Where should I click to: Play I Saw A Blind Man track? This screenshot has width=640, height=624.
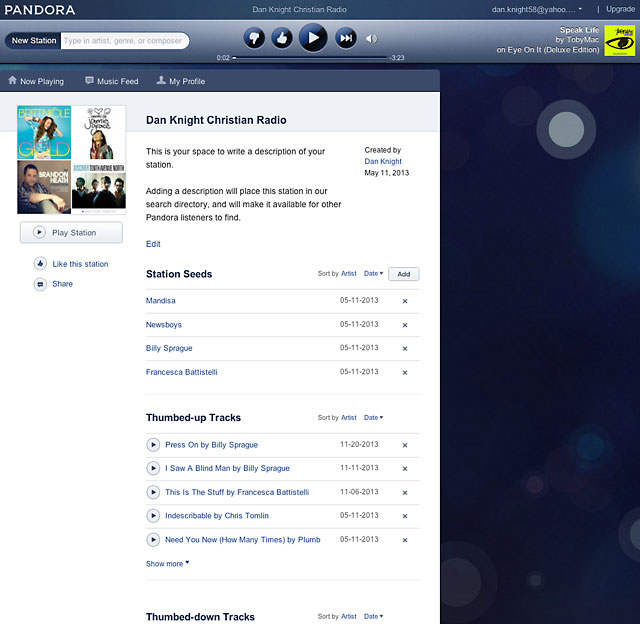(x=153, y=468)
